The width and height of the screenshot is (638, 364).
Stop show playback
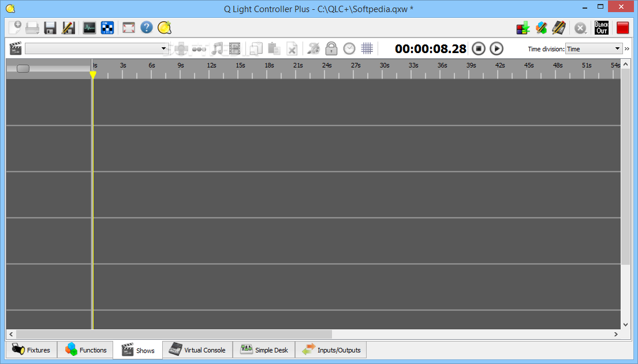pos(479,48)
